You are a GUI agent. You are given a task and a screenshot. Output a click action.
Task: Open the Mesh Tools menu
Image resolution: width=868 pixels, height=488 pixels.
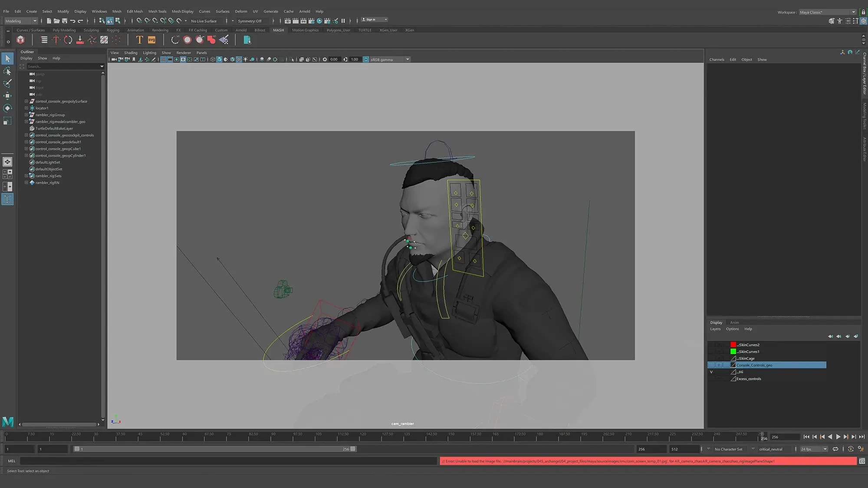click(x=157, y=11)
